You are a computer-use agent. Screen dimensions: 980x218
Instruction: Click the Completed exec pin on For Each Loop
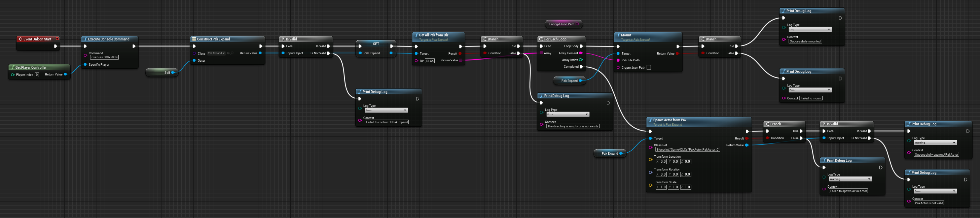coord(581,67)
